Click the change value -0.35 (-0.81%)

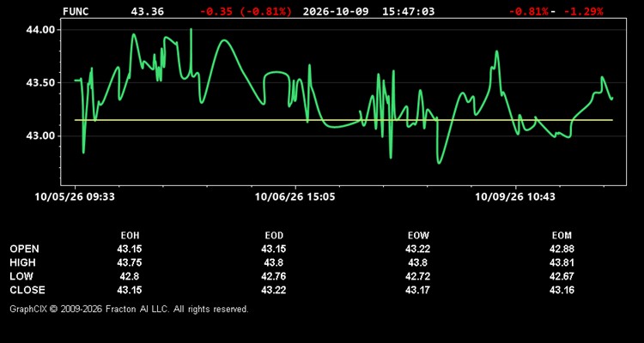point(246,11)
